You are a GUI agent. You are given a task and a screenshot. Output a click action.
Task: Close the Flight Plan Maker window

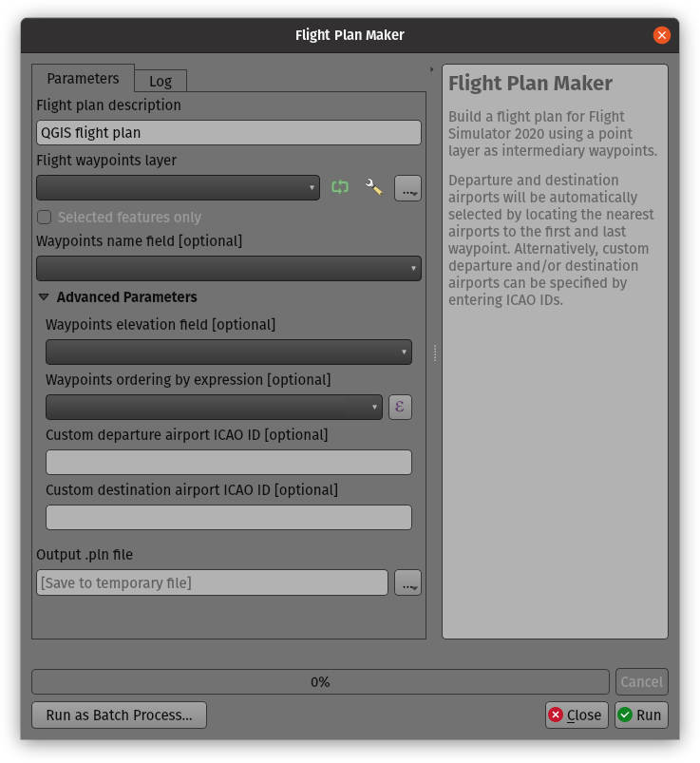[661, 35]
